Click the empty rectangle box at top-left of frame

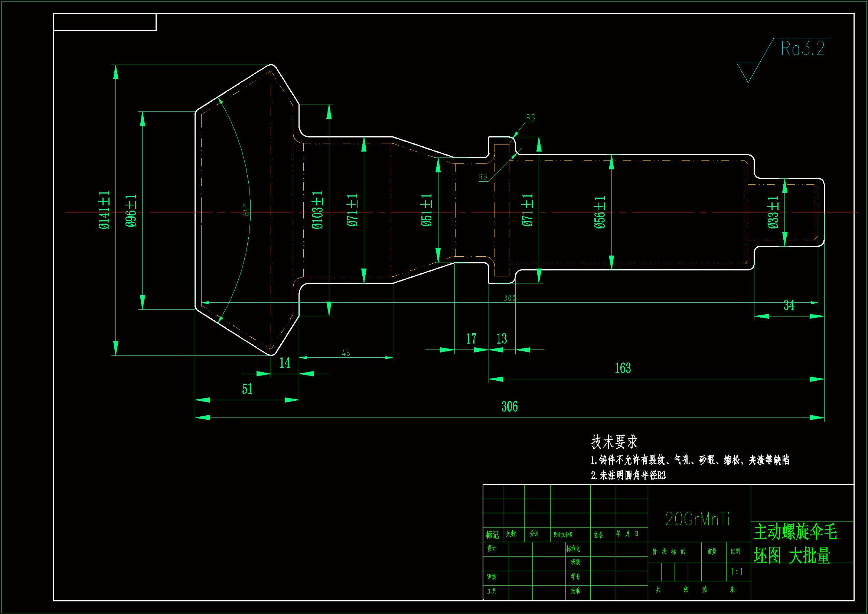[x=105, y=22]
